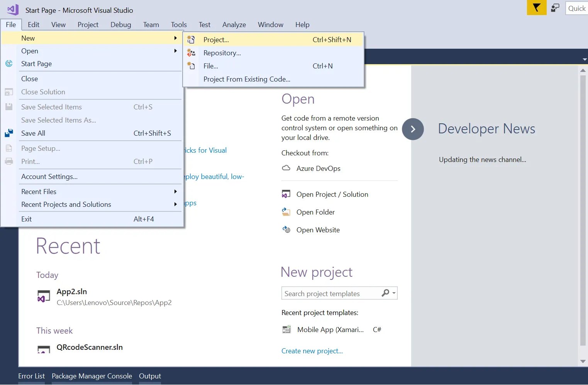The height and width of the screenshot is (385, 588).
Task: Select Save All menu item
Action: point(92,133)
